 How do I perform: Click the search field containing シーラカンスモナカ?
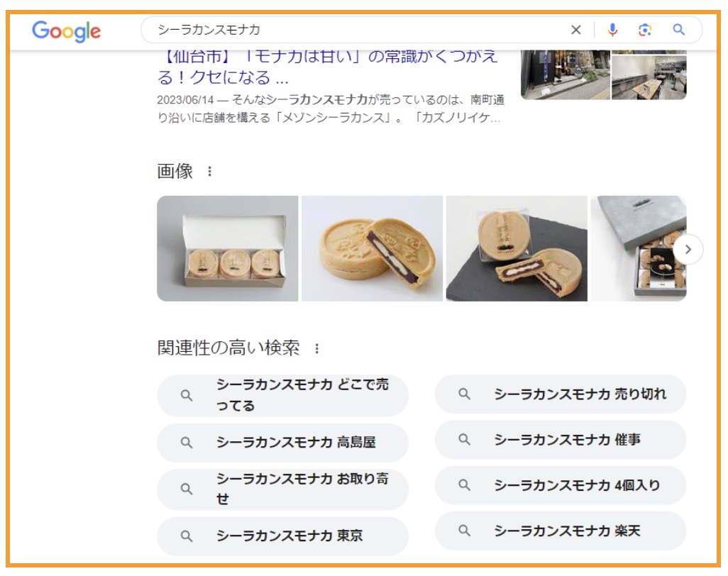click(353, 31)
